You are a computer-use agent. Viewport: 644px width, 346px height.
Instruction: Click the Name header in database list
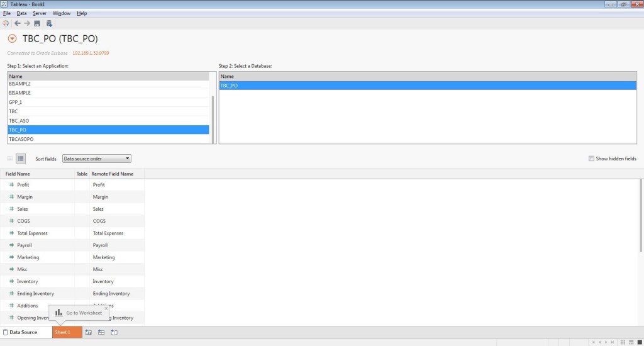pyautogui.click(x=428, y=76)
